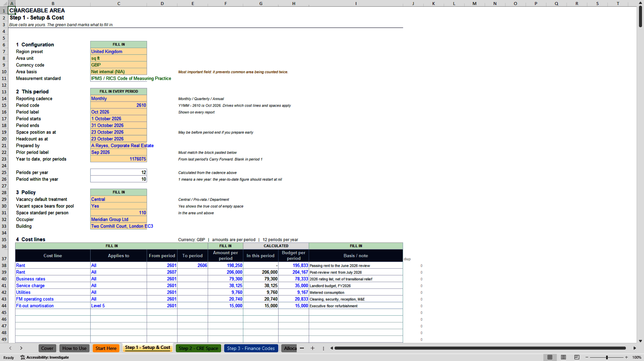
Task: Select Occupier Meridian Group Ltd cell
Action: [118, 219]
